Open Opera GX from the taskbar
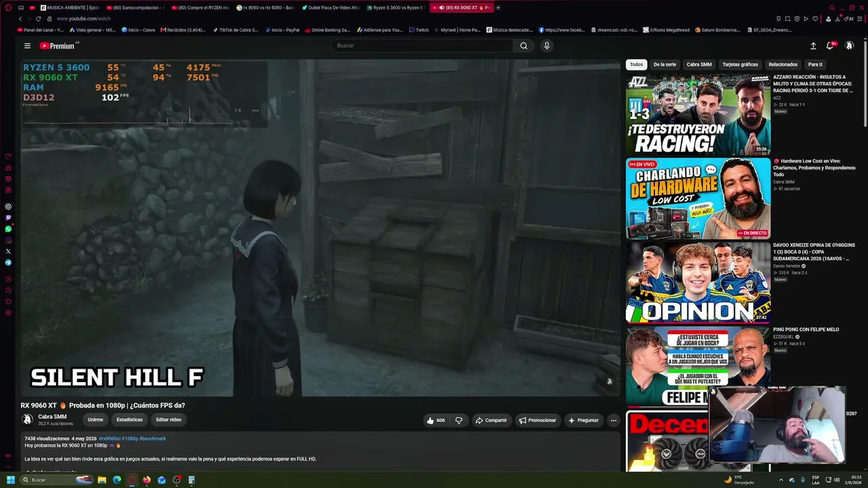 point(132,480)
